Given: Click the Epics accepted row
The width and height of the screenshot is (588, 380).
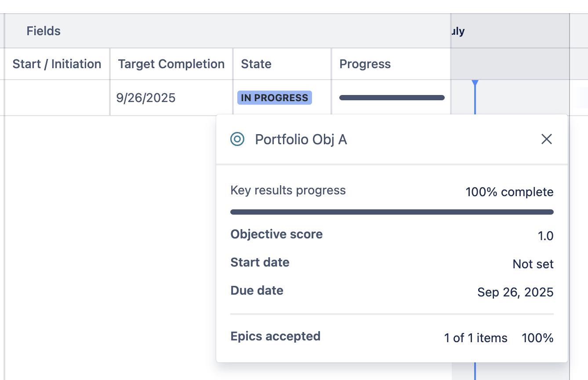Looking at the screenshot, I should click(x=392, y=337).
